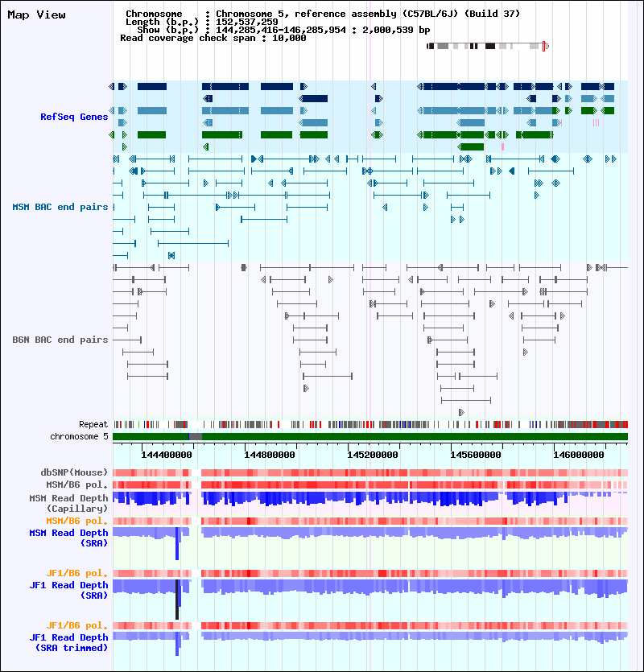Click JF1/B6 pol. label above JF1 Read Depth (SRA)
The image size is (644, 672).
pos(77,573)
